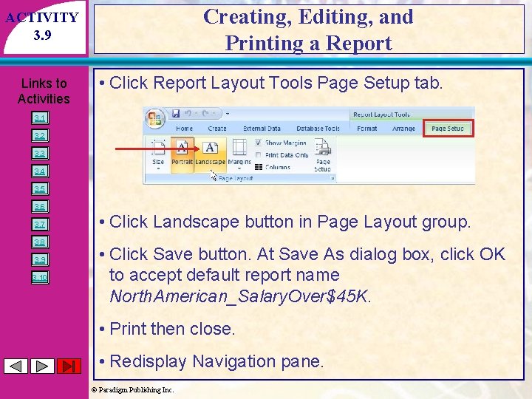Open activity link 3.10
The width and height of the screenshot is (532, 399).
(40, 277)
